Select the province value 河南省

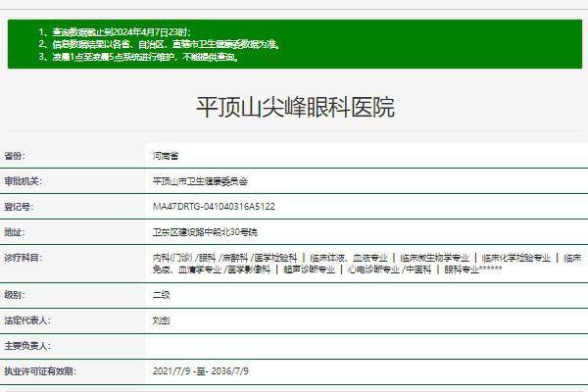[166, 156]
